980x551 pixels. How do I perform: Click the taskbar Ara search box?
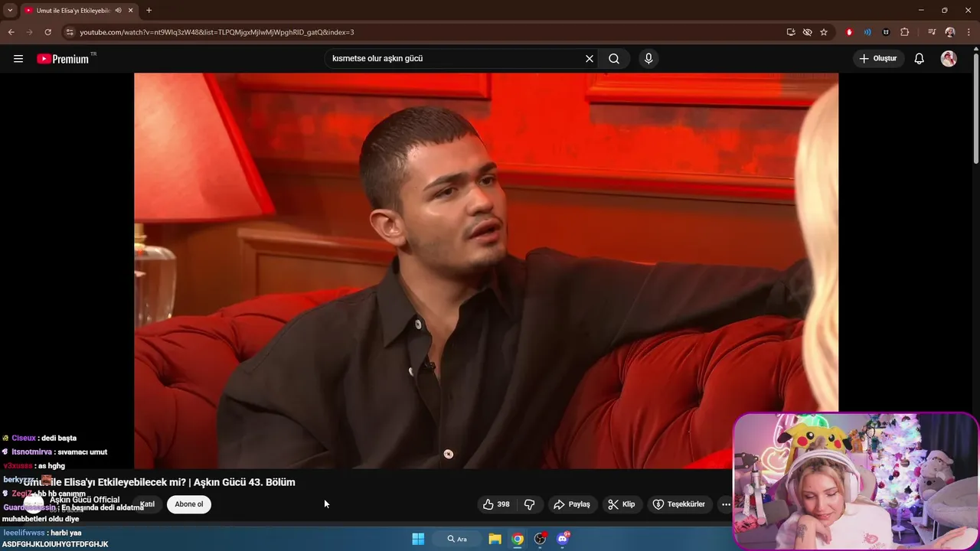pos(456,539)
